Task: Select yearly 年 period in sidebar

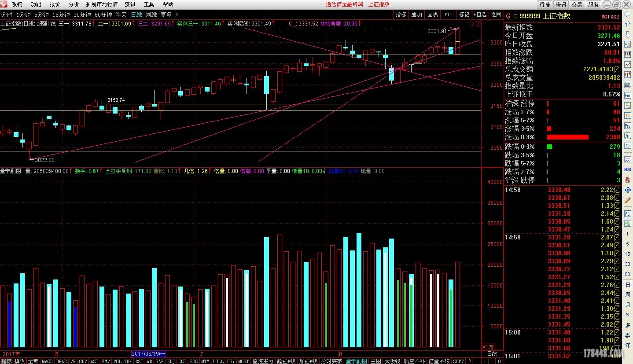Action: click(627, 345)
